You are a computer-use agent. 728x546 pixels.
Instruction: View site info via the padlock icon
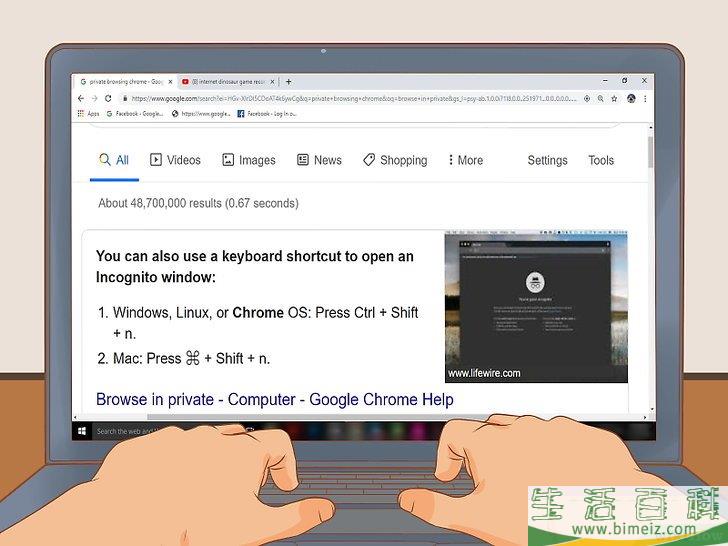pyautogui.click(x=124, y=98)
